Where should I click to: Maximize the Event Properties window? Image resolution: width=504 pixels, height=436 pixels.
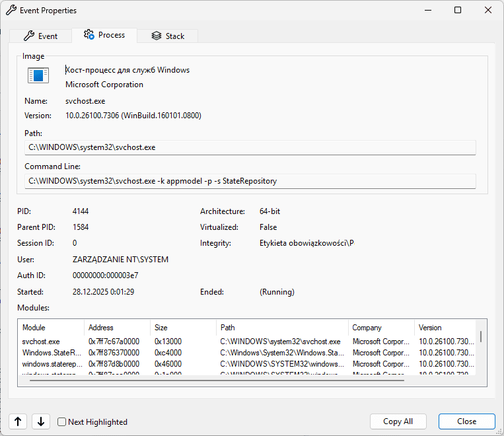click(458, 11)
